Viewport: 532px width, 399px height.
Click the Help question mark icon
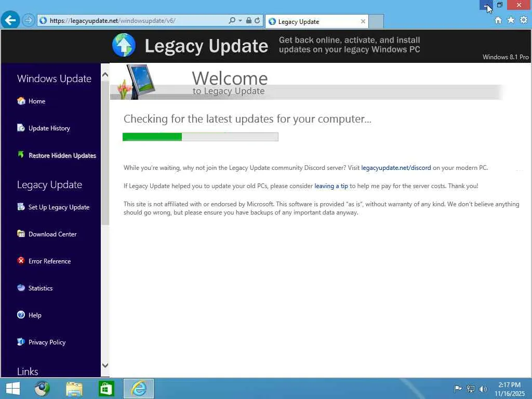pyautogui.click(x=21, y=315)
